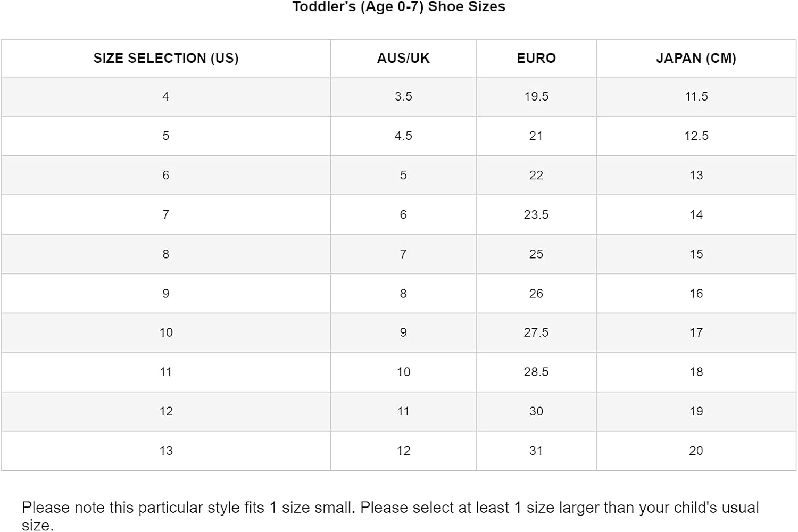Select US size 9 cell
This screenshot has height=532, width=798.
[166, 293]
